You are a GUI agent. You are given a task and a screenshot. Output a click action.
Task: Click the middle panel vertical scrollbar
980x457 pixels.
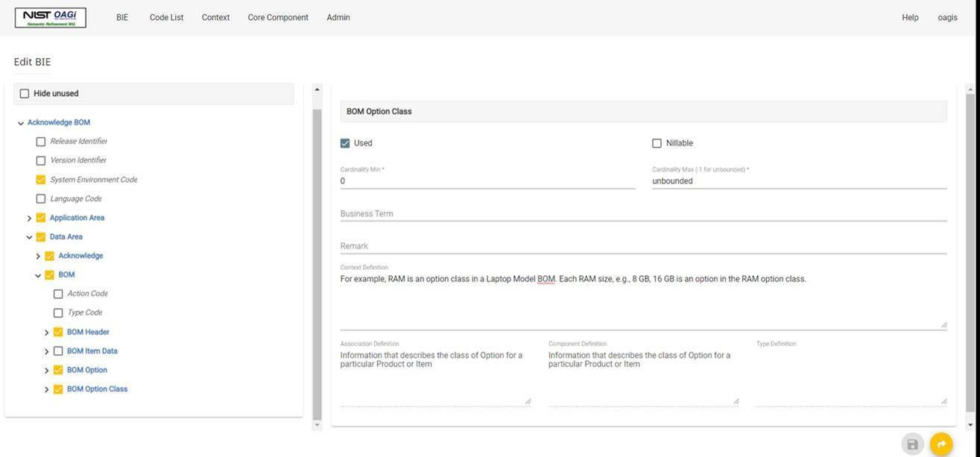click(317, 261)
